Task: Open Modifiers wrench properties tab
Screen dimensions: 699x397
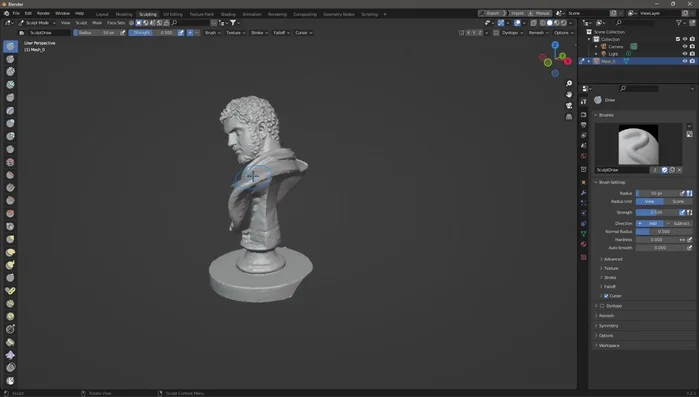Action: [x=584, y=193]
